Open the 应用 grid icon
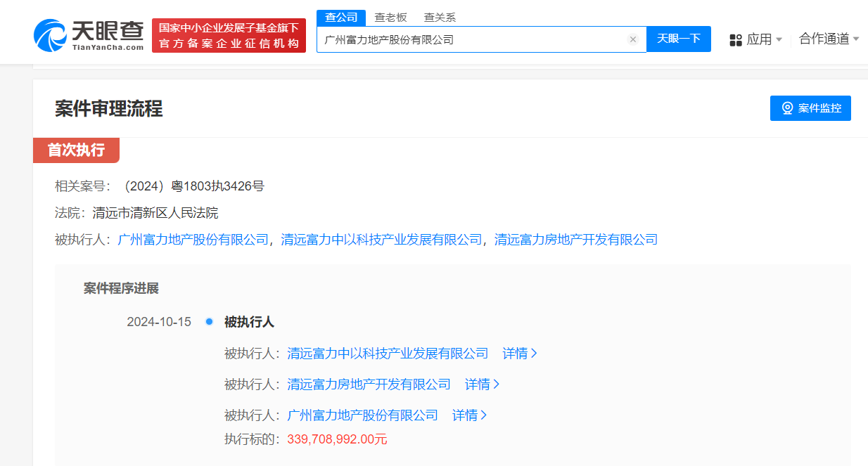Image resolution: width=868 pixels, height=466 pixels. coord(736,39)
